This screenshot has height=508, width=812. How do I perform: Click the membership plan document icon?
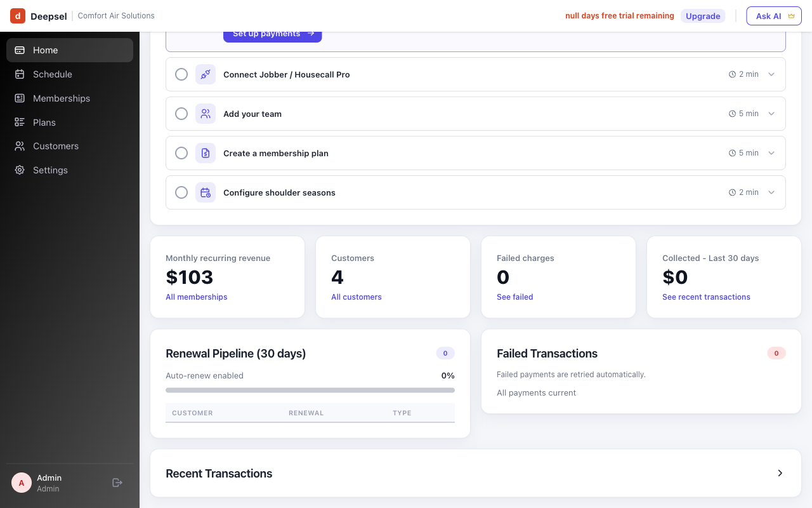(x=206, y=153)
